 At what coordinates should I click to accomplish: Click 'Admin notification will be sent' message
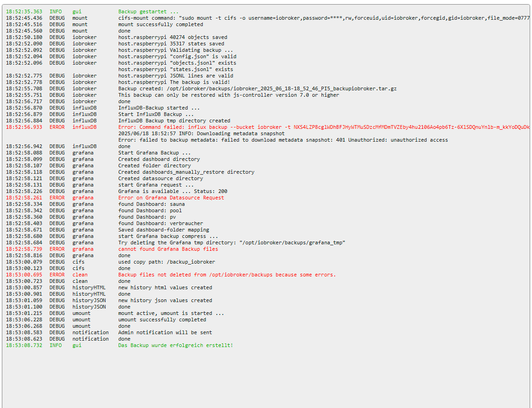coord(165,334)
